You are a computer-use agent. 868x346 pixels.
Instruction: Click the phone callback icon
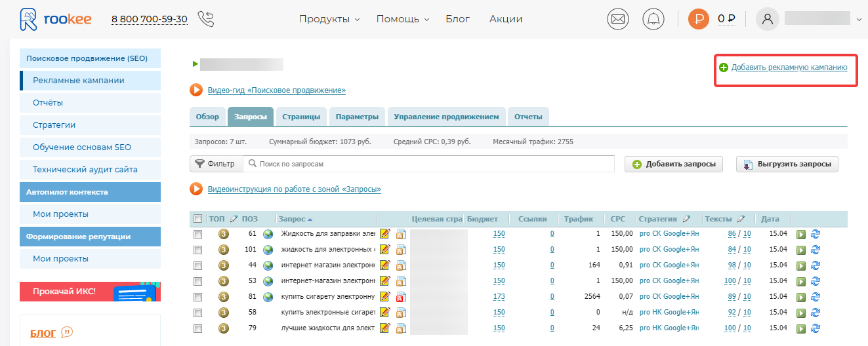pos(205,18)
